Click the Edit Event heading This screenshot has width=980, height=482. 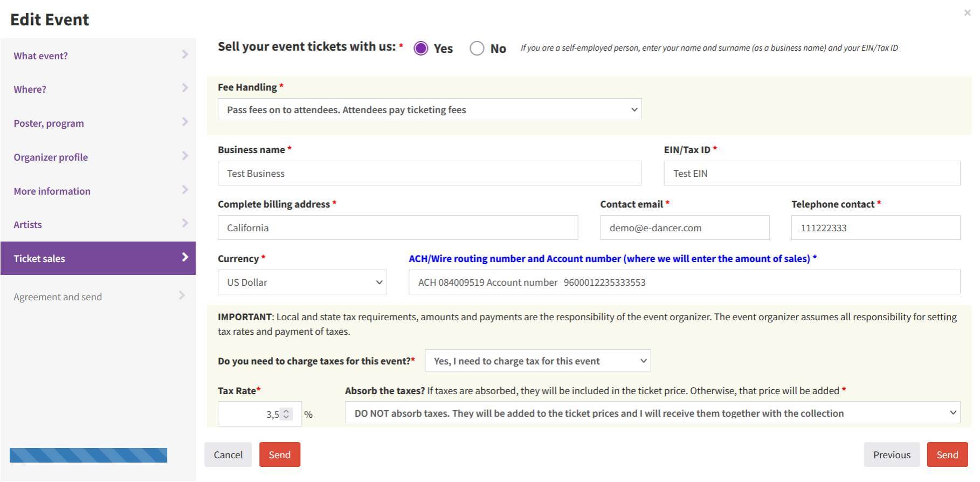pyautogui.click(x=50, y=19)
